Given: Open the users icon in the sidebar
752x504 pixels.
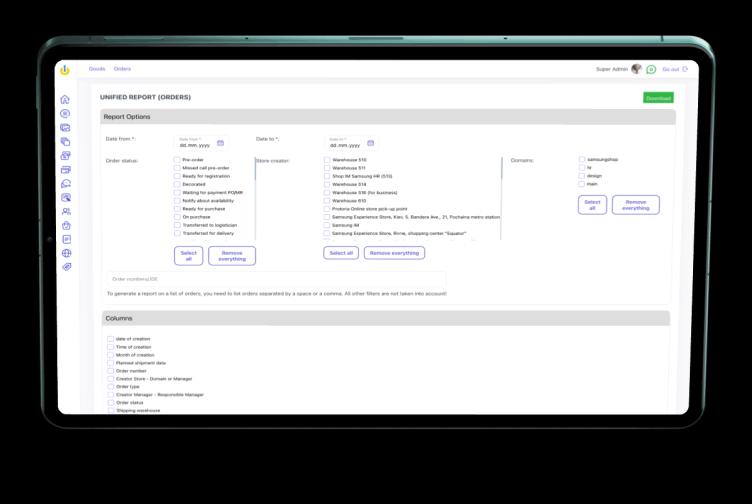Looking at the screenshot, I should pyautogui.click(x=66, y=212).
